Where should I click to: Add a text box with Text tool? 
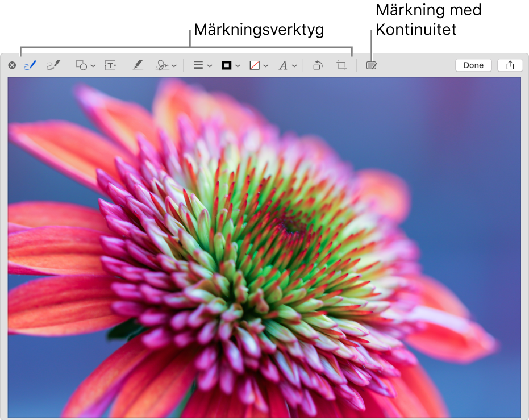point(110,65)
